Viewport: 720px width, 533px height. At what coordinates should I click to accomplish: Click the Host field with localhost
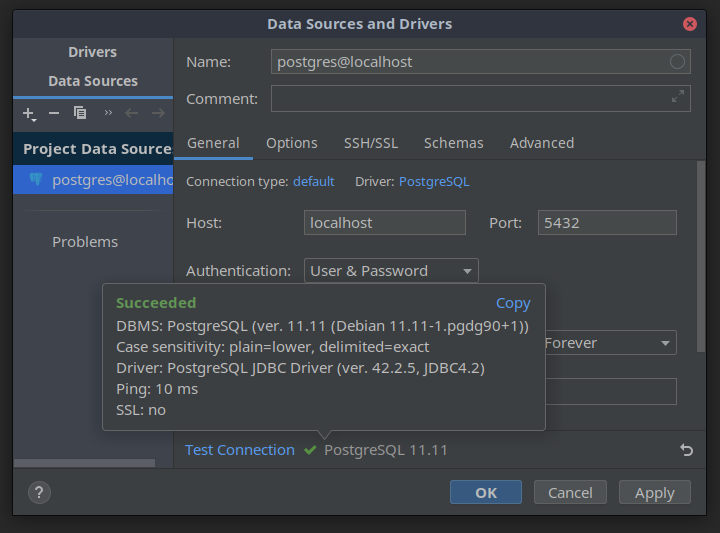(x=385, y=223)
